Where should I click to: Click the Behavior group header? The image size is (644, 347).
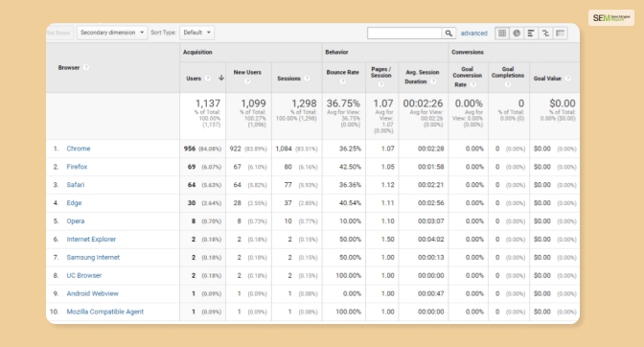point(336,52)
